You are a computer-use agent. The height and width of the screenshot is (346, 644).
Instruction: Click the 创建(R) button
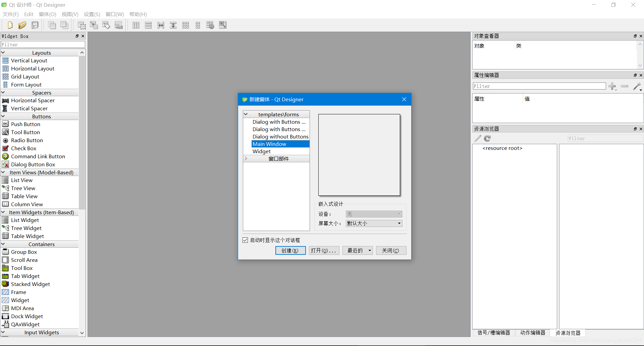tap(290, 250)
